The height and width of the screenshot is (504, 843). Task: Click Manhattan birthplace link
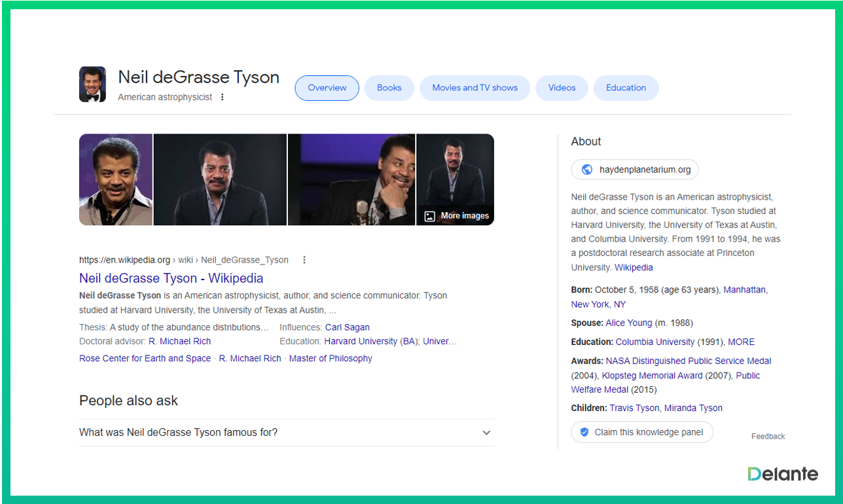click(744, 289)
